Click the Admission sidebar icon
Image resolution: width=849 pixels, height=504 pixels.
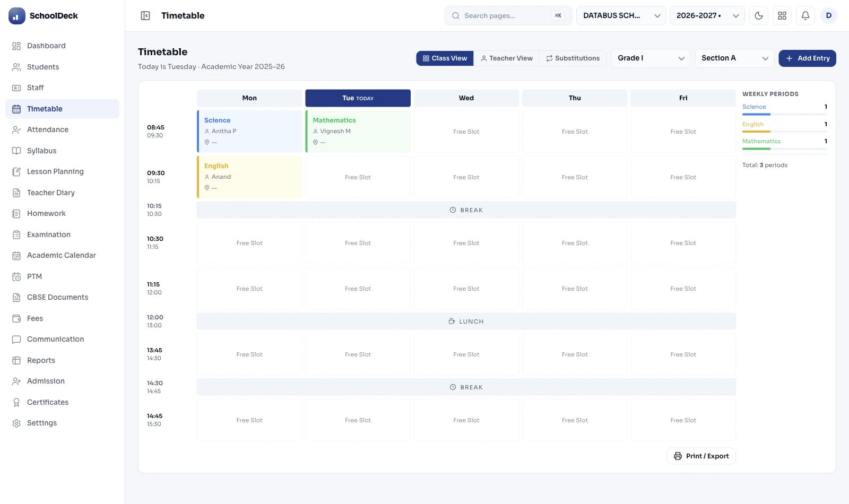[x=16, y=381]
